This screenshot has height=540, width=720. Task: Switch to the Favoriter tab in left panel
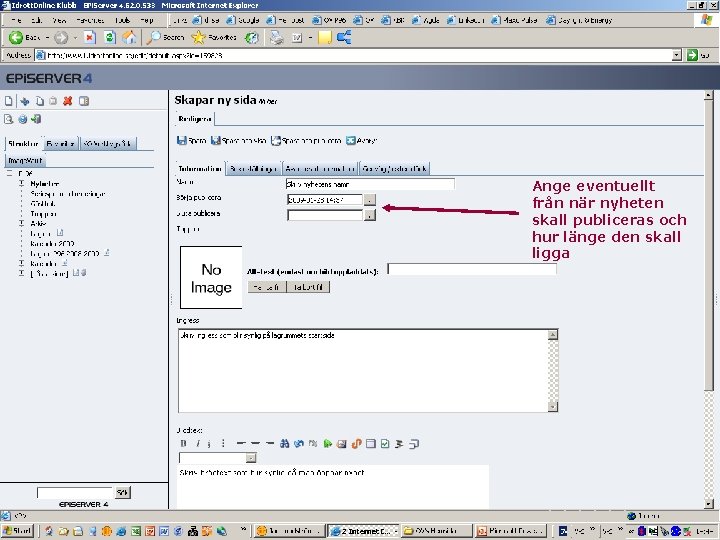[x=61, y=144]
